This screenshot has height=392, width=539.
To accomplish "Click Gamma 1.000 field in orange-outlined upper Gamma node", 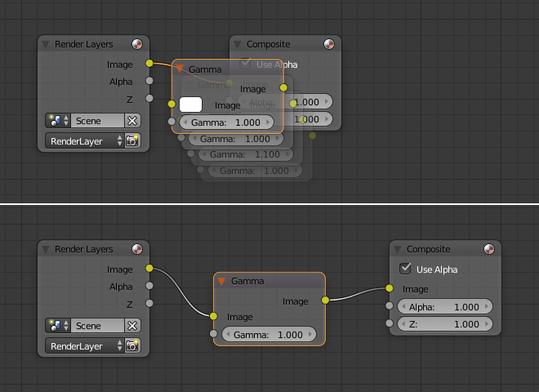I will coord(226,122).
